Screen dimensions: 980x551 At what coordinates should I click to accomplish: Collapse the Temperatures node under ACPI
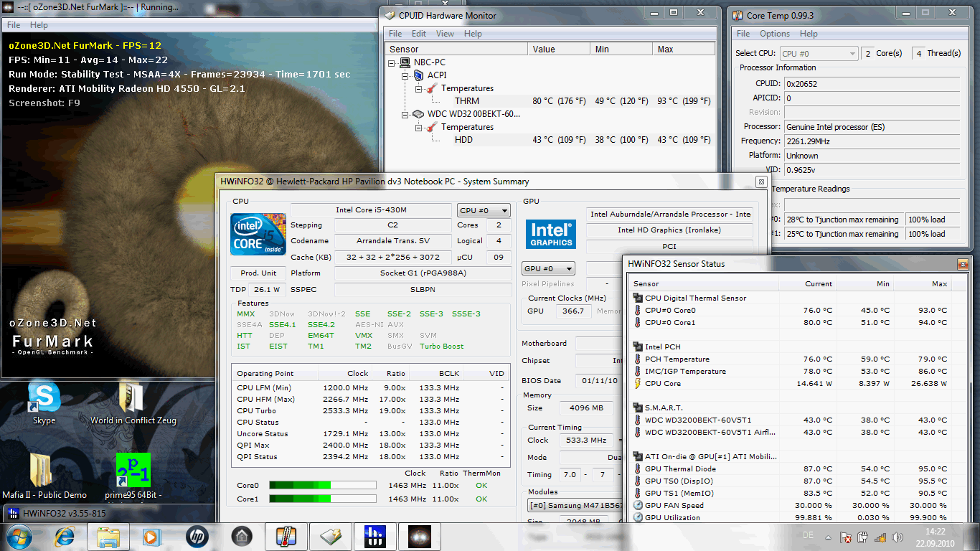(418, 88)
